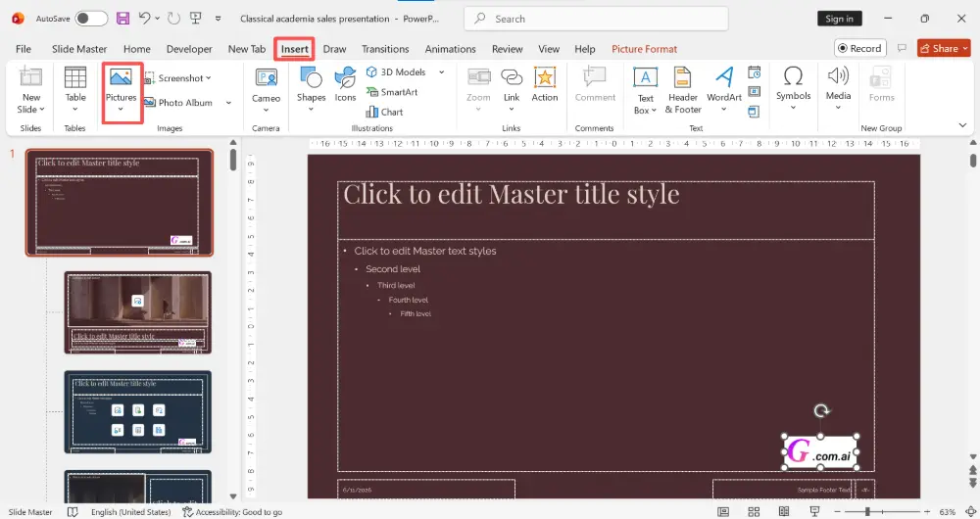The height and width of the screenshot is (519, 980).
Task: Click the Share button
Action: coord(944,48)
